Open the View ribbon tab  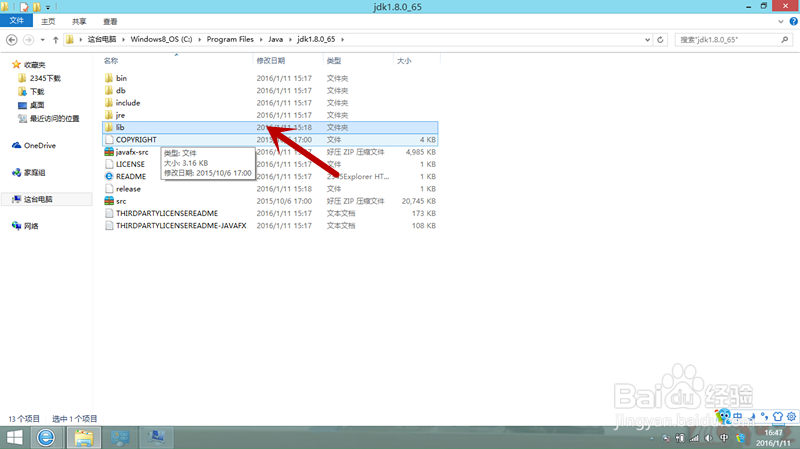click(x=110, y=21)
